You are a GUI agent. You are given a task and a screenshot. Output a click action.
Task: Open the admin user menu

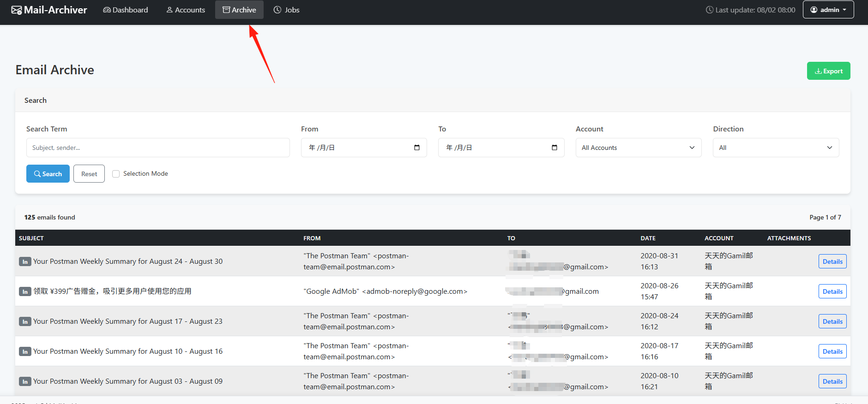(x=828, y=10)
